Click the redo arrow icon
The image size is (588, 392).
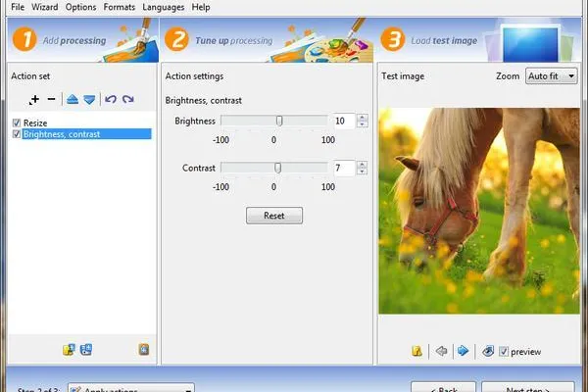tap(128, 99)
